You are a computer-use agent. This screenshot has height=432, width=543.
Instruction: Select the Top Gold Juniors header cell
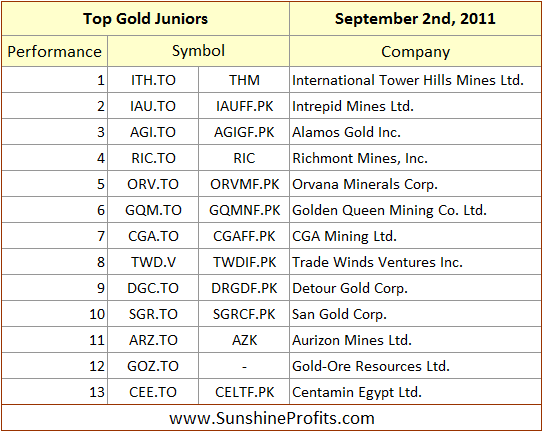(145, 18)
